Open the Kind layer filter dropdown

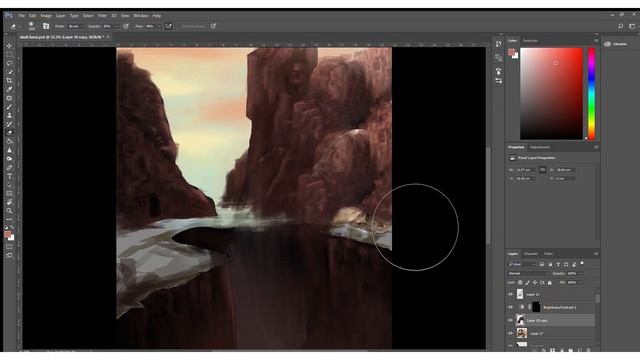point(522,264)
